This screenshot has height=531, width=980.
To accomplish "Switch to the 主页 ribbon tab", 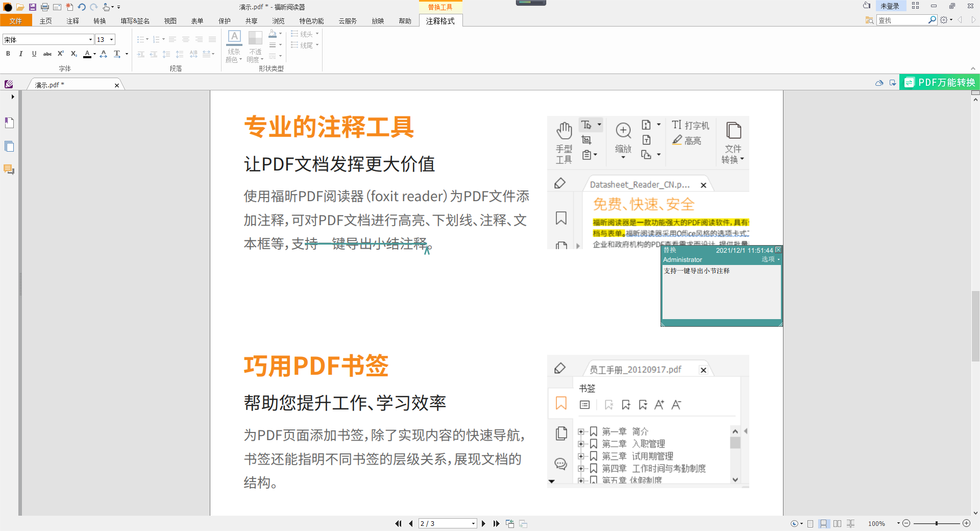I will [x=45, y=21].
